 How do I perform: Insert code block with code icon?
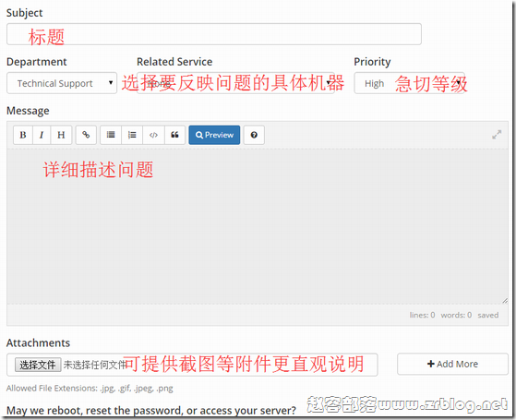[x=153, y=135]
